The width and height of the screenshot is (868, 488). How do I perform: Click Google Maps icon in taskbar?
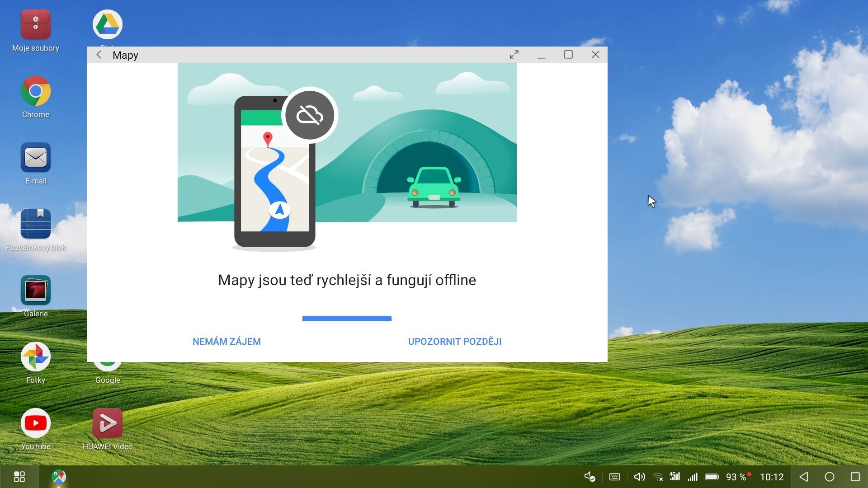click(x=59, y=477)
